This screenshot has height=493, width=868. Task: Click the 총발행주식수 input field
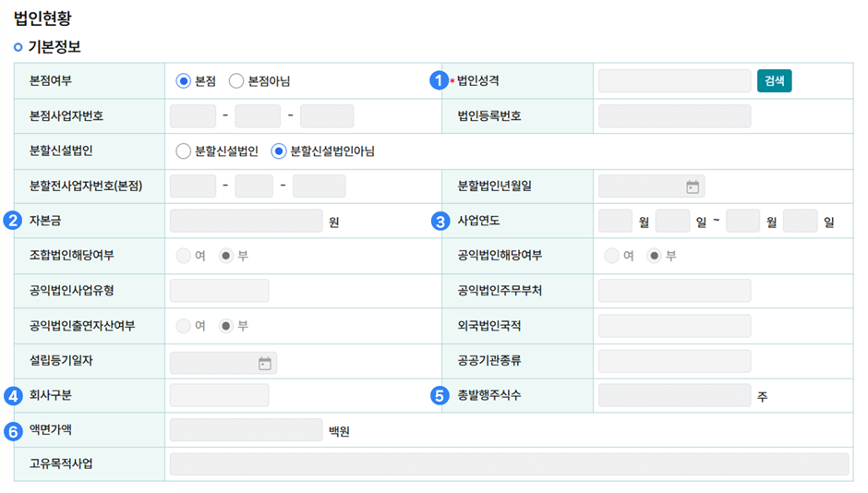click(x=674, y=396)
